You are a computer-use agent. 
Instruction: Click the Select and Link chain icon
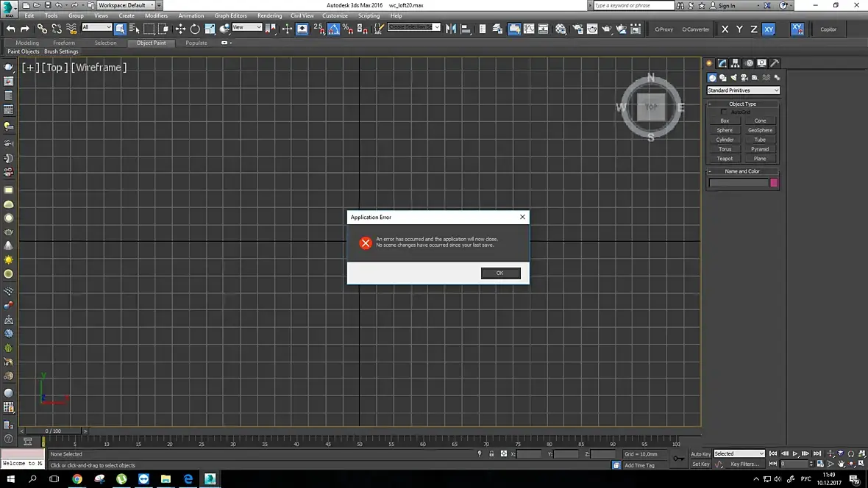pos(42,29)
